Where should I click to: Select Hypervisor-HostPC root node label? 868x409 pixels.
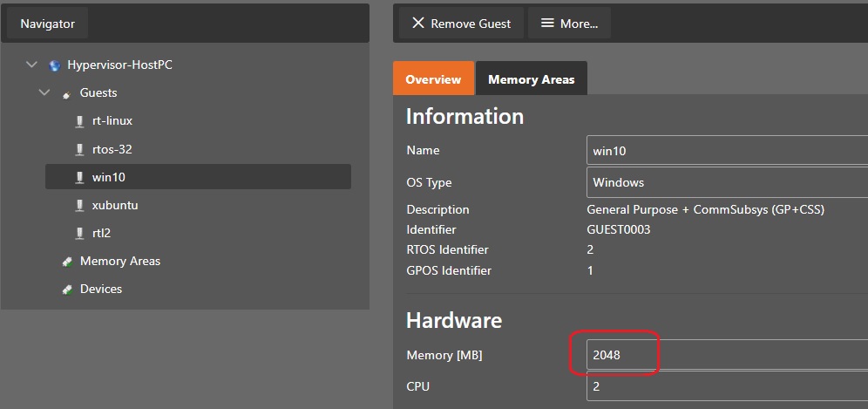tap(119, 65)
